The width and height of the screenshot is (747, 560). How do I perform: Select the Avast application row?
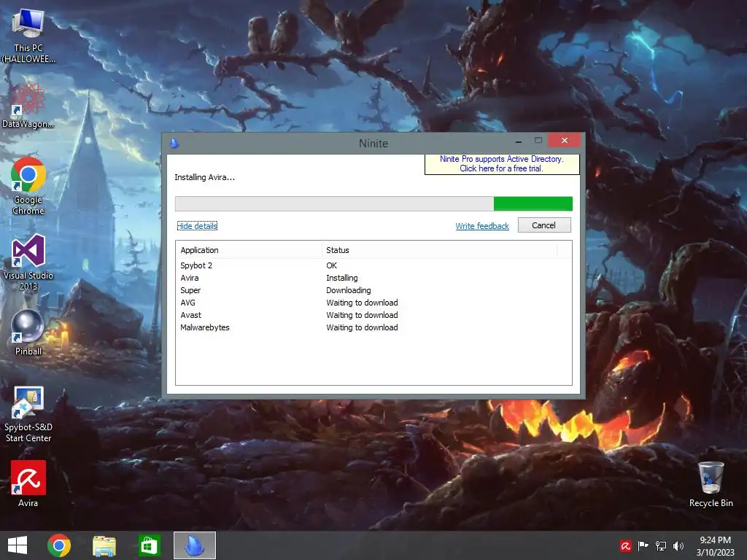373,315
